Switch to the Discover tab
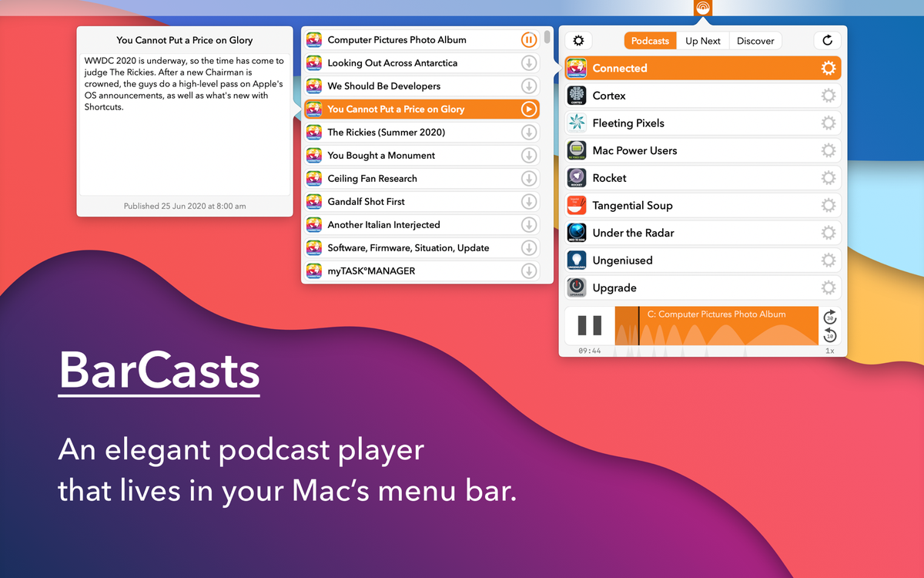924x578 pixels. tap(755, 41)
